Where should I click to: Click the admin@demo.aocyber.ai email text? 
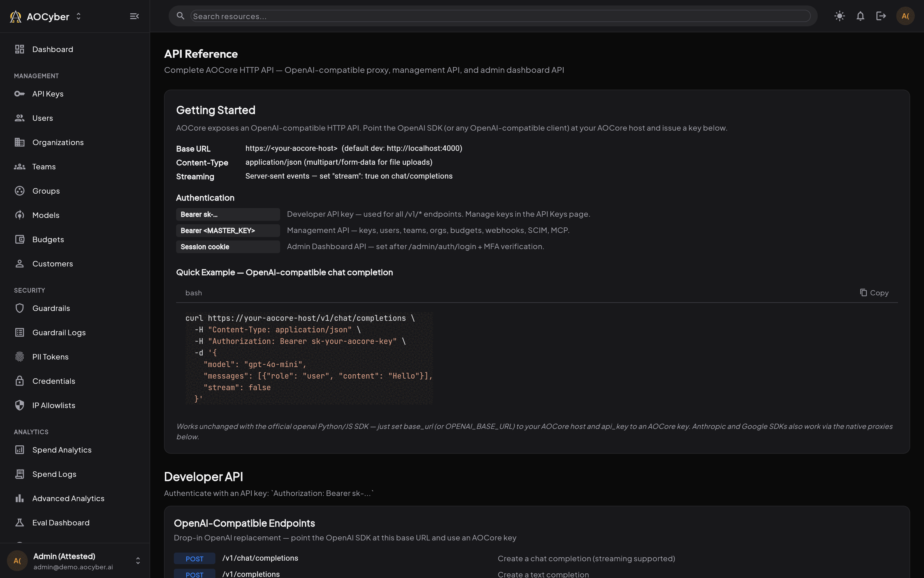[x=73, y=567]
